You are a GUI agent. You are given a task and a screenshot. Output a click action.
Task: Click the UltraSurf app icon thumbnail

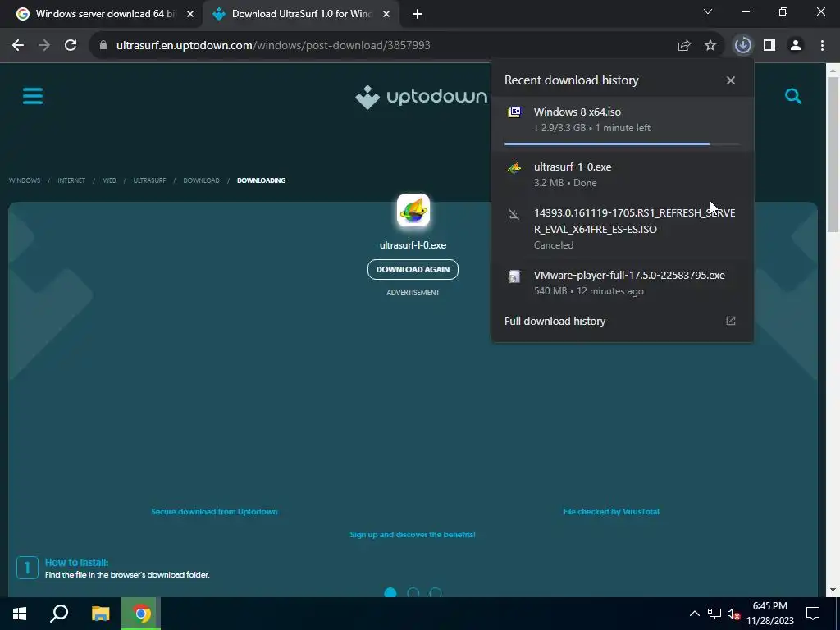(413, 211)
